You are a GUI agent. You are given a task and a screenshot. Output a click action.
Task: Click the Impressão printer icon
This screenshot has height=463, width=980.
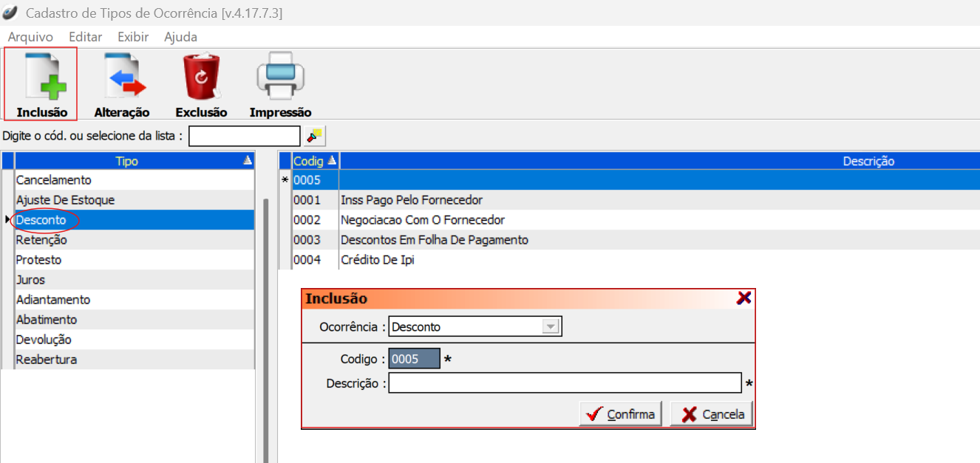click(x=280, y=78)
